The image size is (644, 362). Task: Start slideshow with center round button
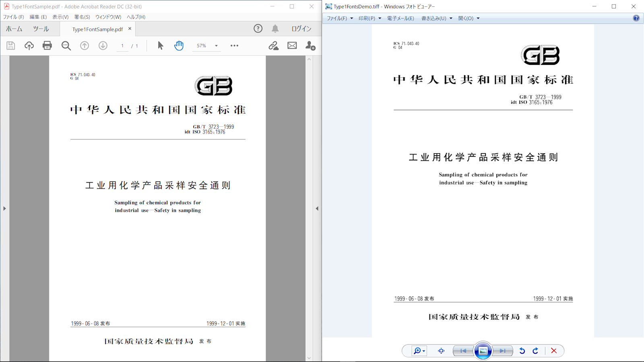(x=483, y=351)
